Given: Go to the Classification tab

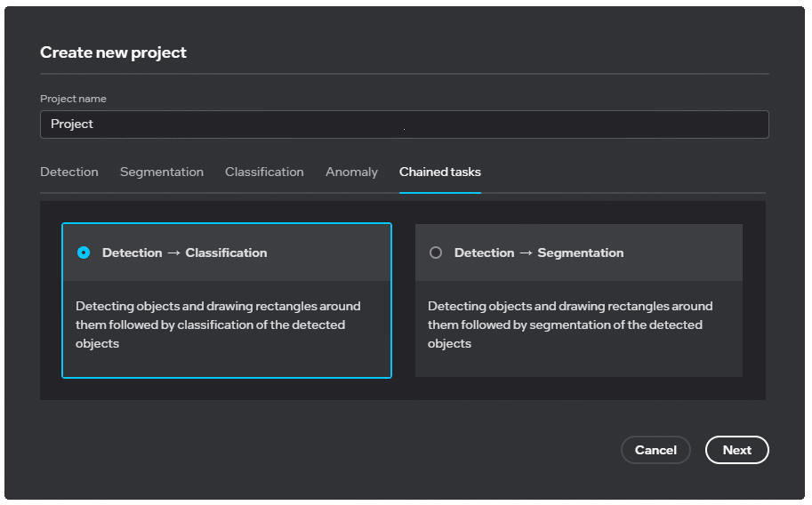Looking at the screenshot, I should (264, 172).
